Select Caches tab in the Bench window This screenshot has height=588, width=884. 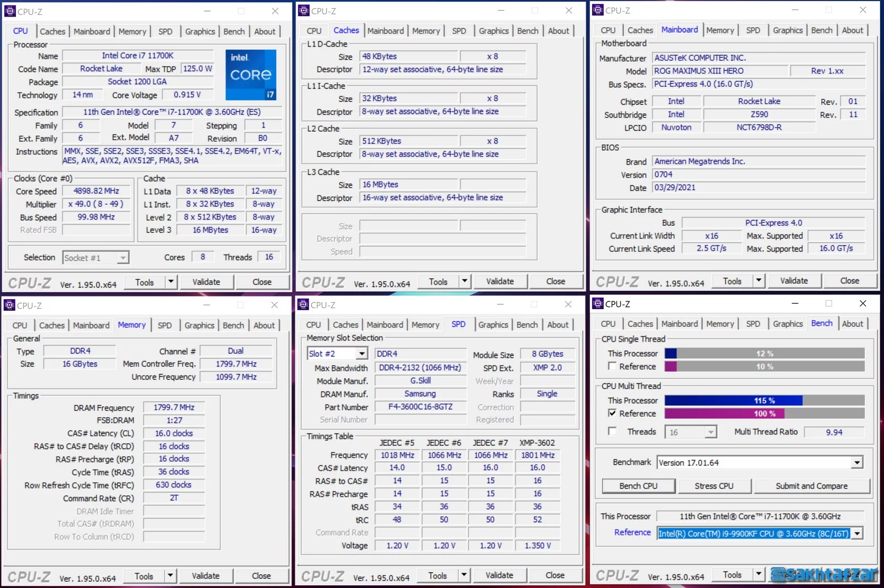640,324
